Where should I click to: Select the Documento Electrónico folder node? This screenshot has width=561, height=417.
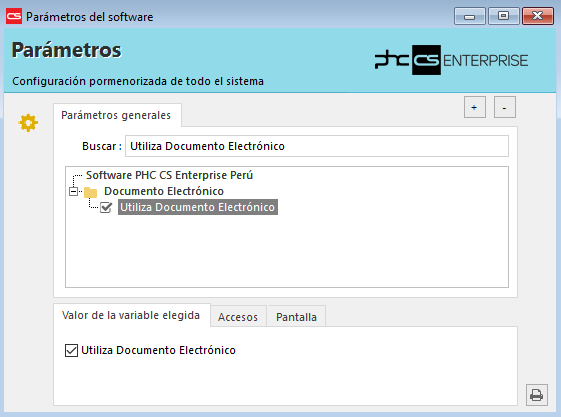coord(164,191)
